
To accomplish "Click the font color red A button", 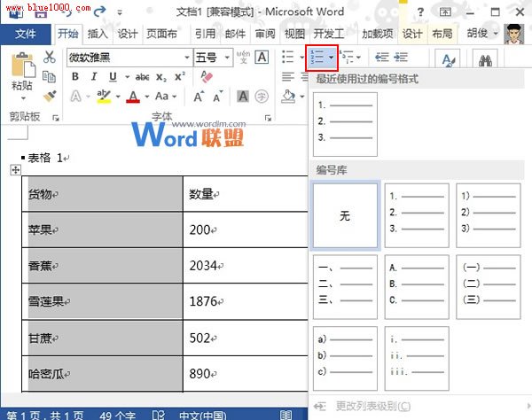I will point(132,97).
